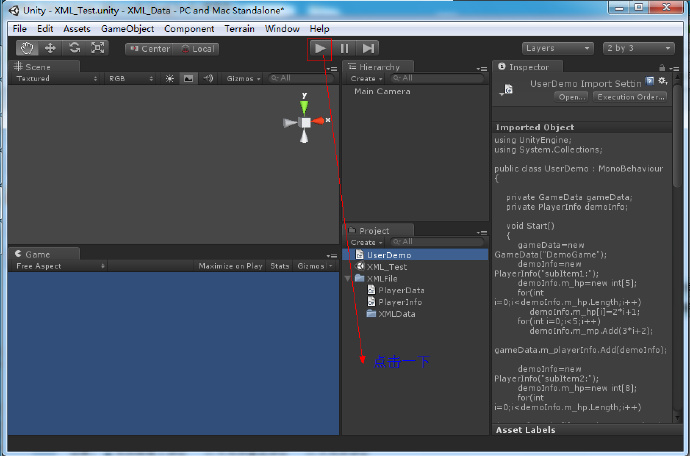Click the Execution Order... button
Image resolution: width=690 pixels, height=456 pixels.
[630, 97]
